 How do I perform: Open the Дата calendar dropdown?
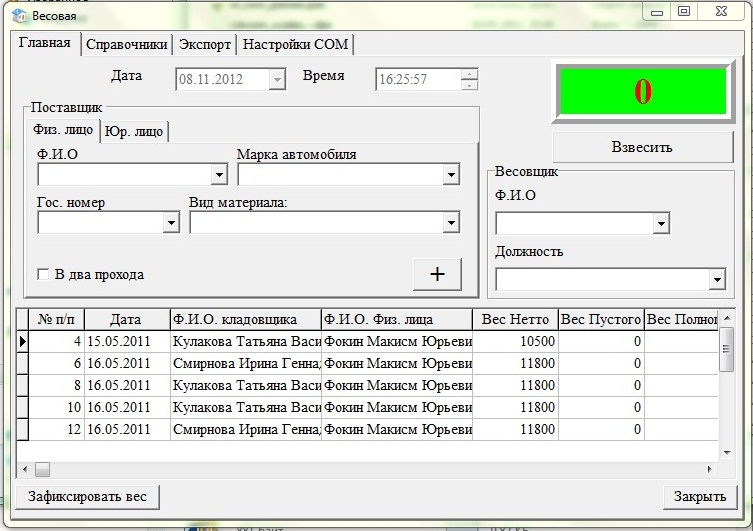point(276,80)
